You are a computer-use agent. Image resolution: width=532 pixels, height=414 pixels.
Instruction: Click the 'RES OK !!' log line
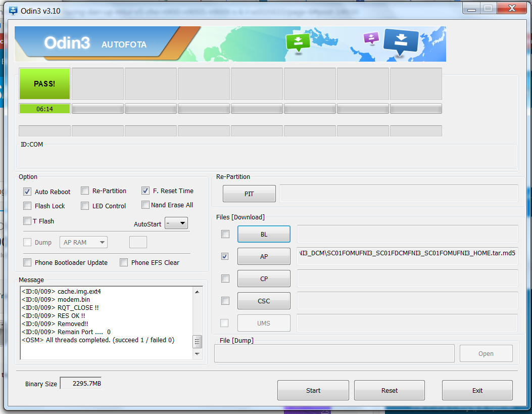(53, 316)
